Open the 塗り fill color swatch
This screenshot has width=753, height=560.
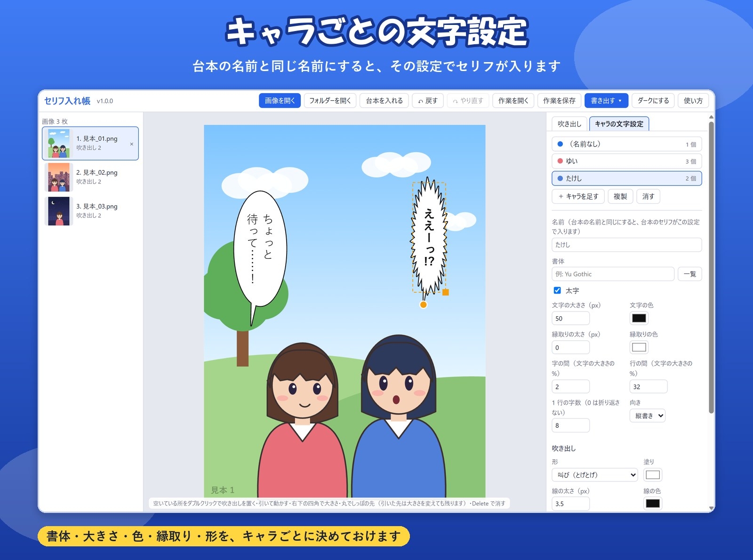[652, 475]
